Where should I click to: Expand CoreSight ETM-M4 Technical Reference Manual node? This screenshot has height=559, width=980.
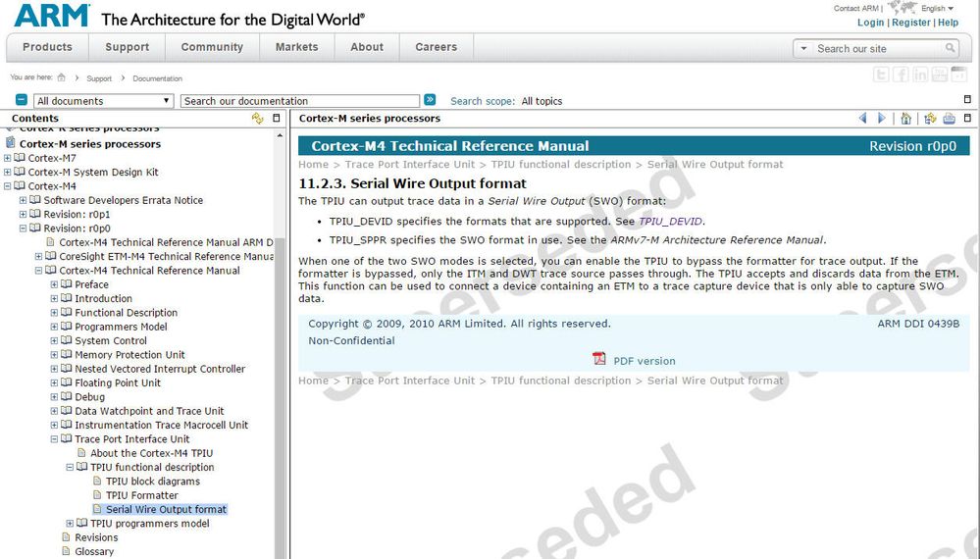[x=39, y=257]
